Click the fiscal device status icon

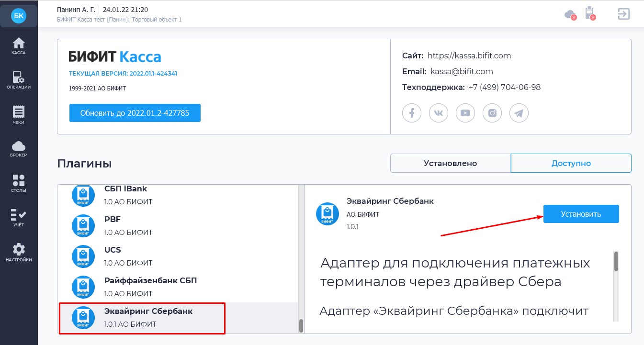590,13
